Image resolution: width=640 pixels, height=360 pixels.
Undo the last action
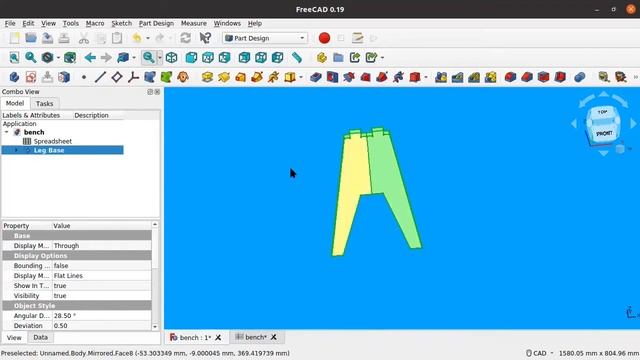(x=137, y=38)
